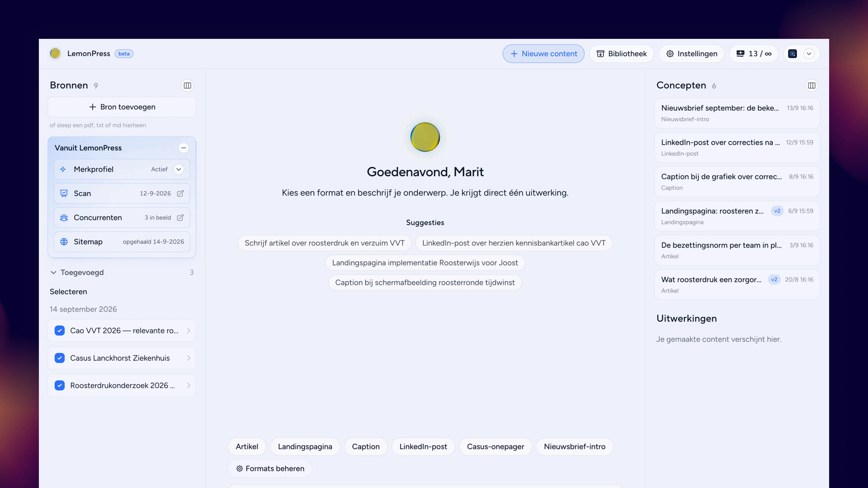868x488 pixels.
Task: Click the LemonPress lemon logo icon
Action: 55,54
